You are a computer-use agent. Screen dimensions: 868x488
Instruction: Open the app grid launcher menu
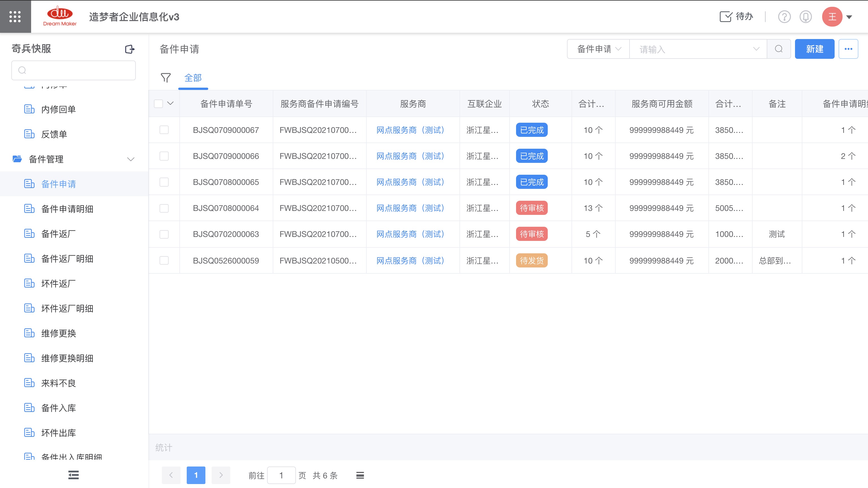coord(15,16)
